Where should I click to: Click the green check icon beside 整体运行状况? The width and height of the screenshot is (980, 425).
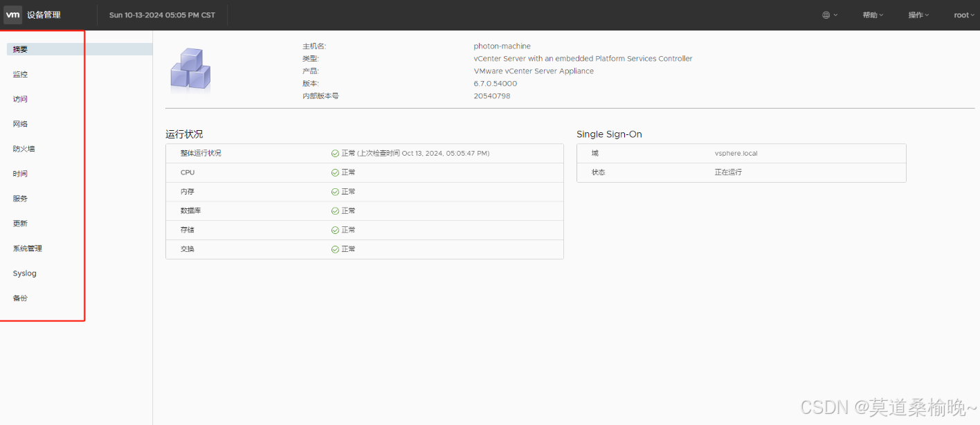tap(335, 154)
